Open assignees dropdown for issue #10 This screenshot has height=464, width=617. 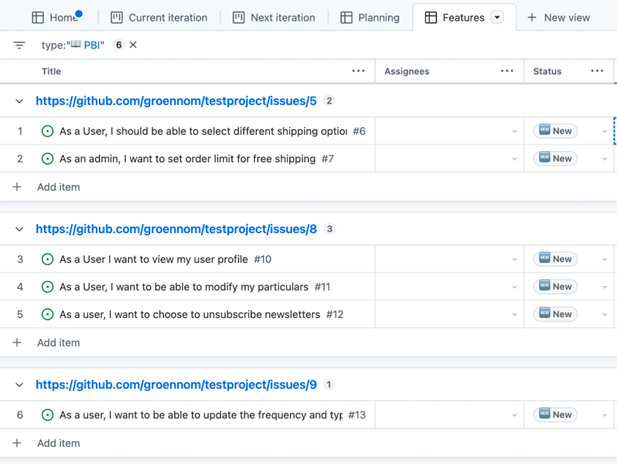[514, 260]
